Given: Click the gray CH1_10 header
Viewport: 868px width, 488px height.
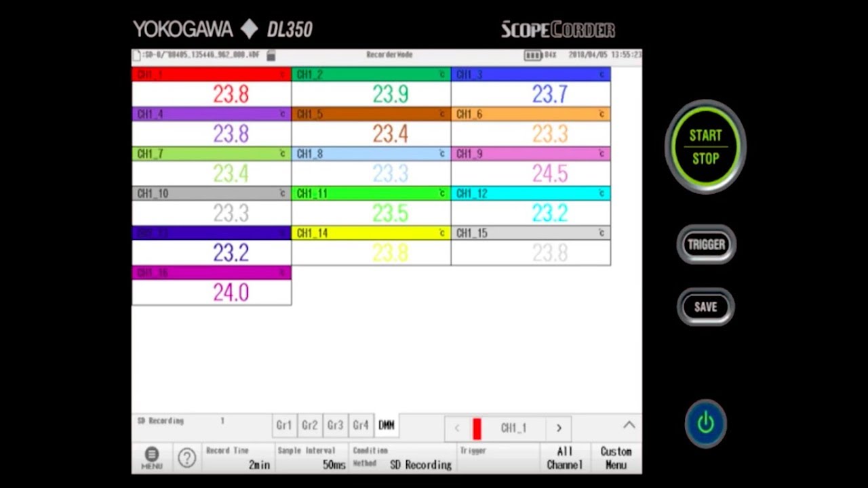Looking at the screenshot, I should click(212, 193).
